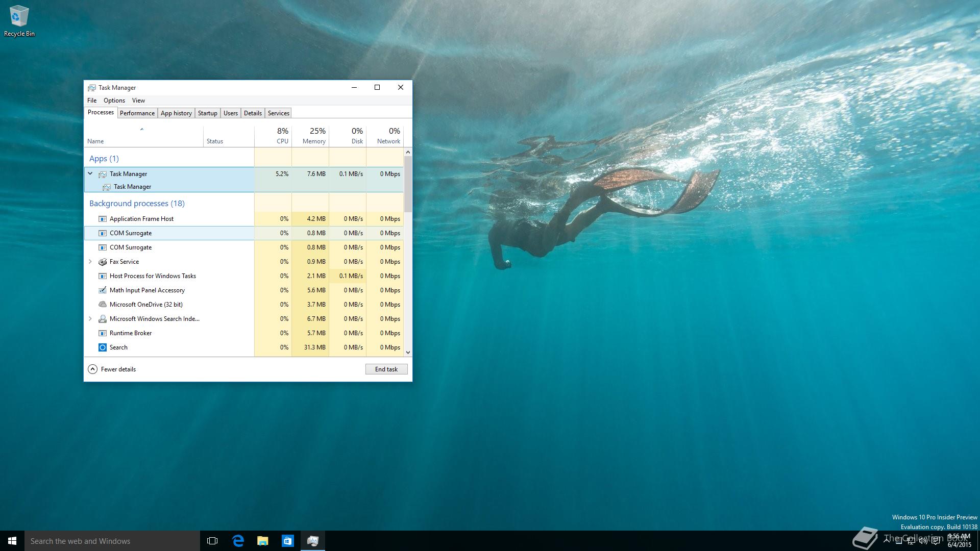Open Task View on the taskbar
The image size is (980, 551).
(212, 541)
